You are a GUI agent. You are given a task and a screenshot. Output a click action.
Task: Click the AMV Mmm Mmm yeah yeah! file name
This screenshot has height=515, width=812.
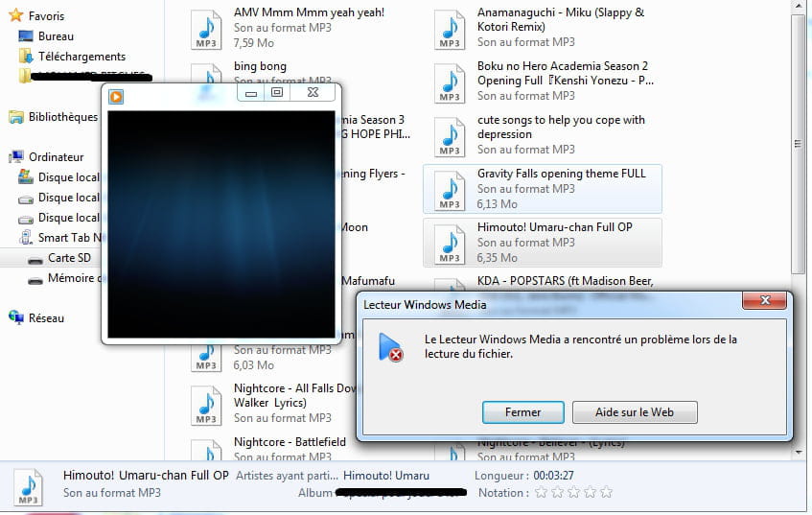click(309, 12)
